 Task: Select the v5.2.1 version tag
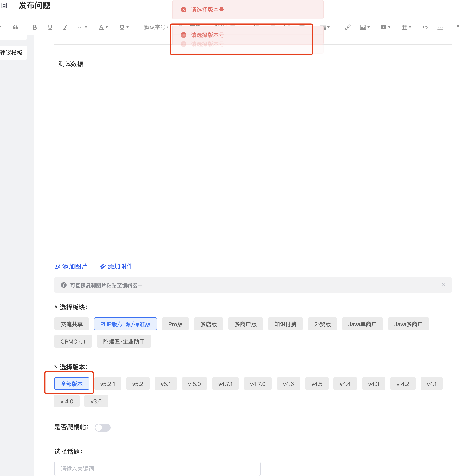[108, 384]
